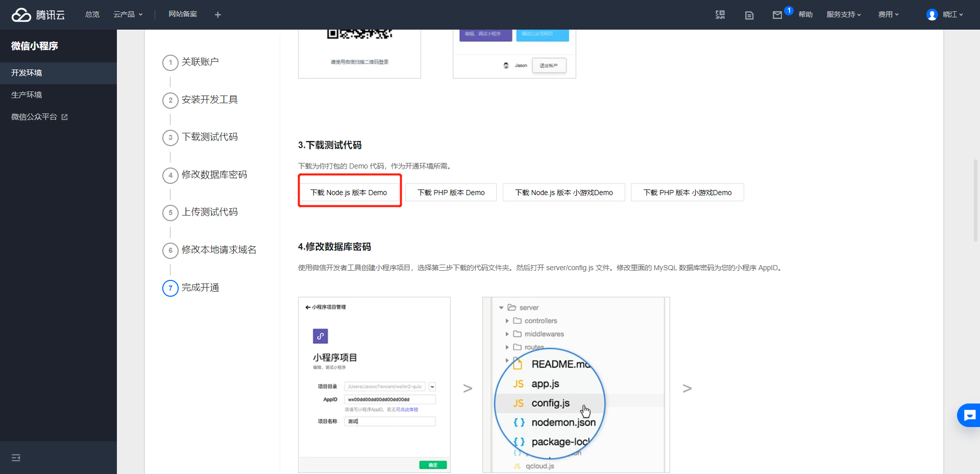Open the documents icon in header
Screen dimensions: 980x474
(x=749, y=15)
